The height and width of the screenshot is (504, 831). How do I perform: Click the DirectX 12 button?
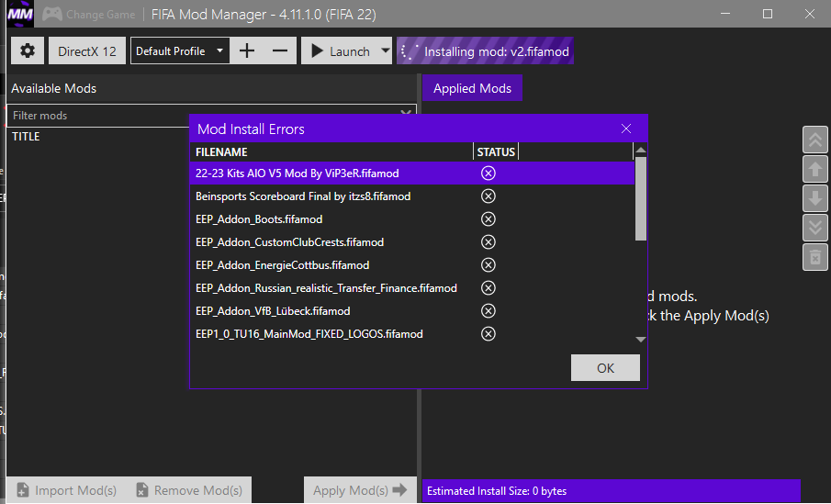[x=87, y=50]
